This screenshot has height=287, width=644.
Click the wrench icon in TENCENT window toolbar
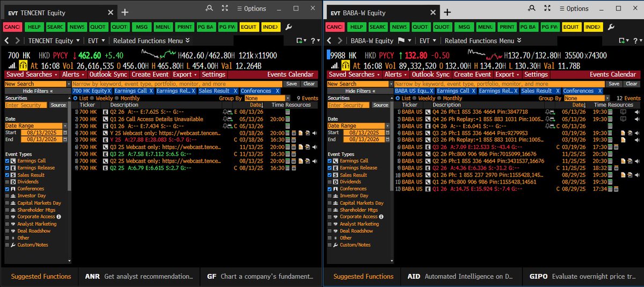(289, 27)
